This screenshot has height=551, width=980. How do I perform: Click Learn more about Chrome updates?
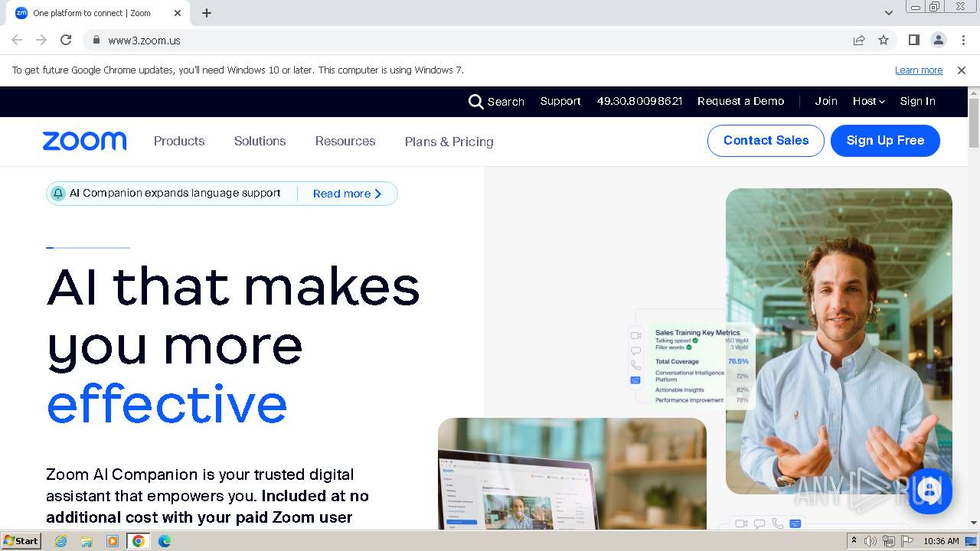click(919, 70)
